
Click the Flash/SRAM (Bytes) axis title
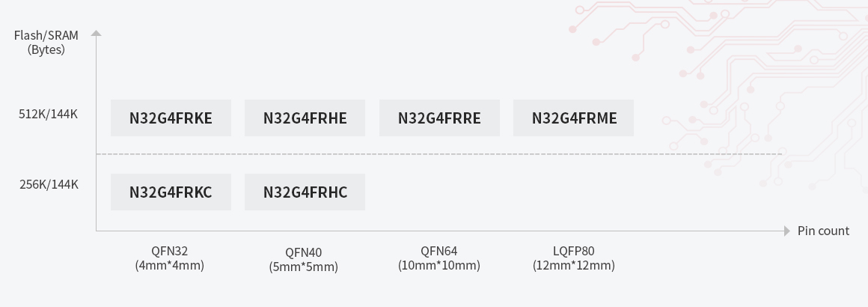pos(46,43)
